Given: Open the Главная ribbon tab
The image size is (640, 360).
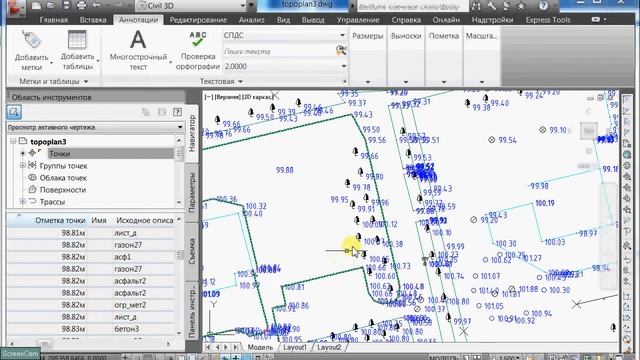Looking at the screenshot, I should [53, 20].
